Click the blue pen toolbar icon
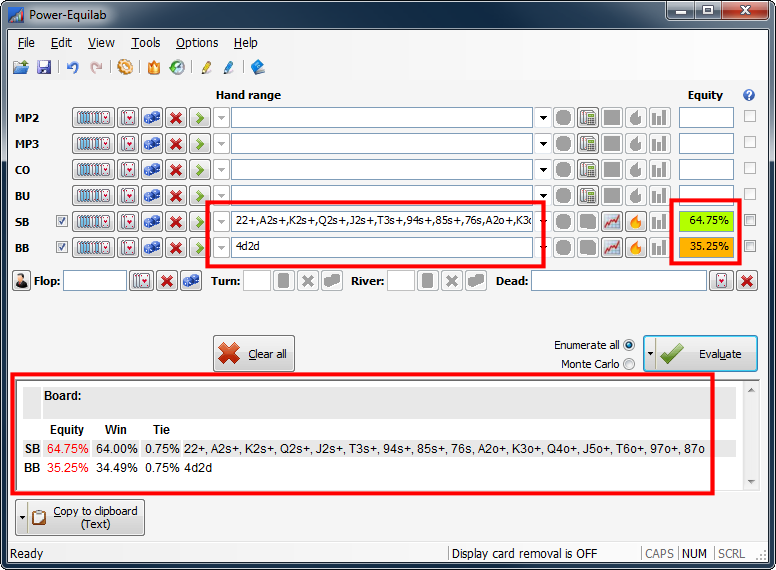 pos(229,67)
